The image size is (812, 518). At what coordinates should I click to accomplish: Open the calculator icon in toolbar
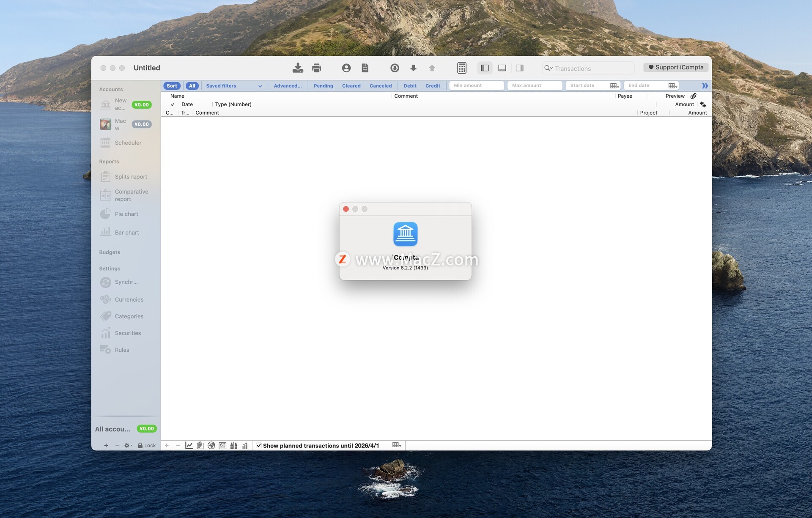(x=461, y=68)
